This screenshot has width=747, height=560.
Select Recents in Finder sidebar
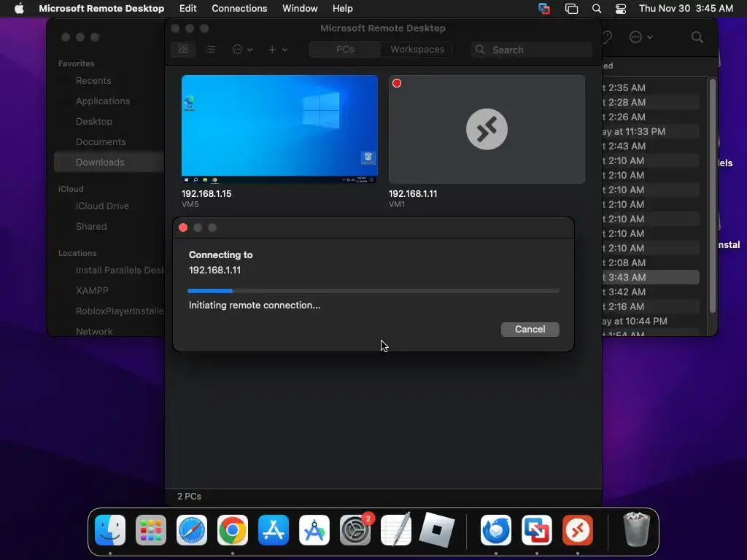coord(93,80)
